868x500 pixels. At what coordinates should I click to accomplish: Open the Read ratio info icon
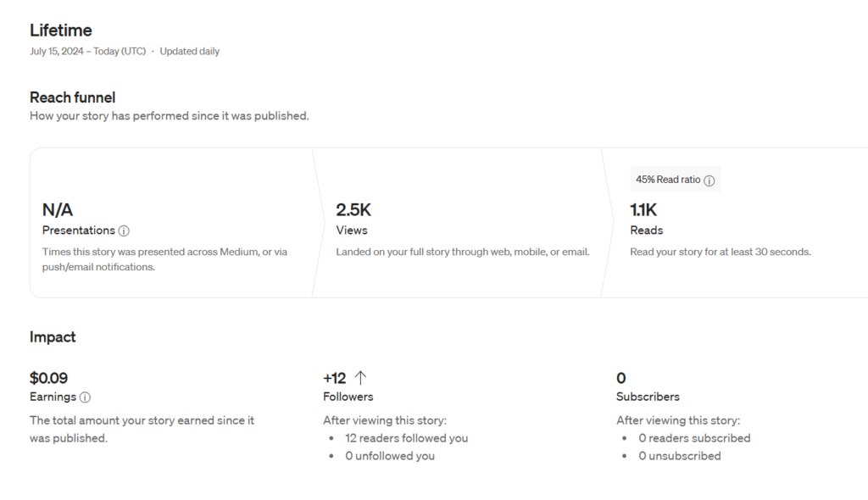[x=710, y=180]
